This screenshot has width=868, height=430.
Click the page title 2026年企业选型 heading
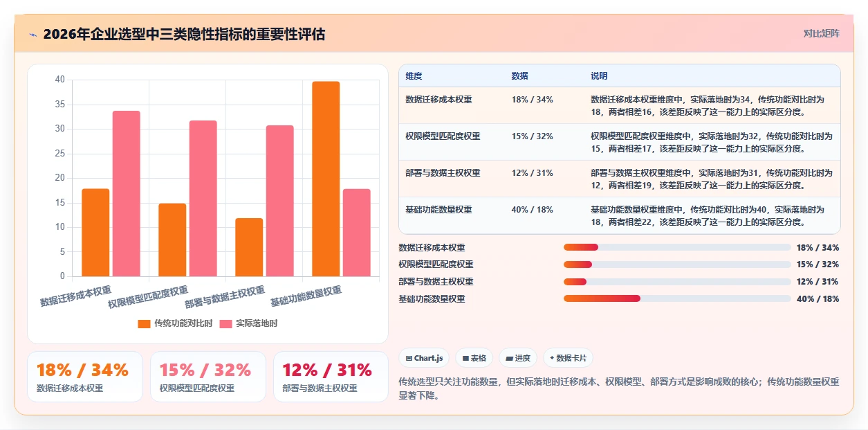click(x=184, y=34)
